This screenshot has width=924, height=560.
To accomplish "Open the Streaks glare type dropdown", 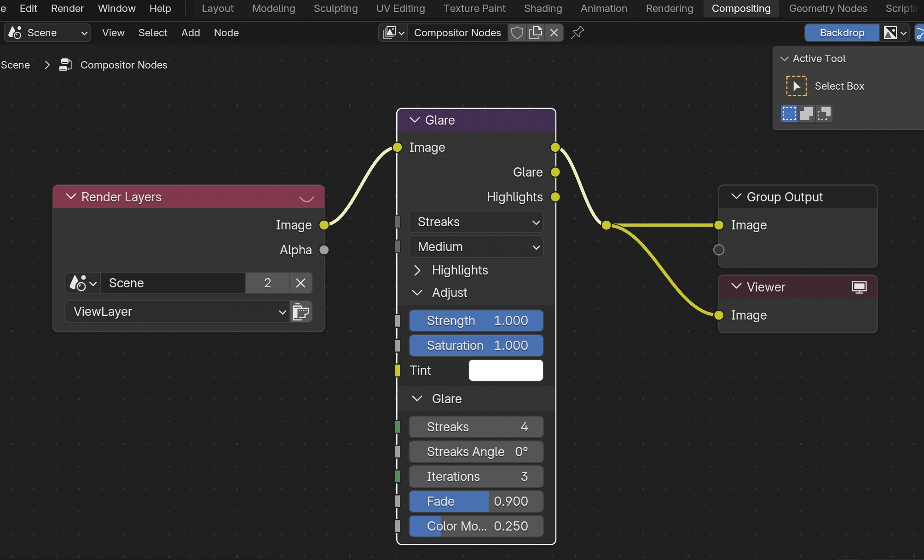I will point(476,222).
